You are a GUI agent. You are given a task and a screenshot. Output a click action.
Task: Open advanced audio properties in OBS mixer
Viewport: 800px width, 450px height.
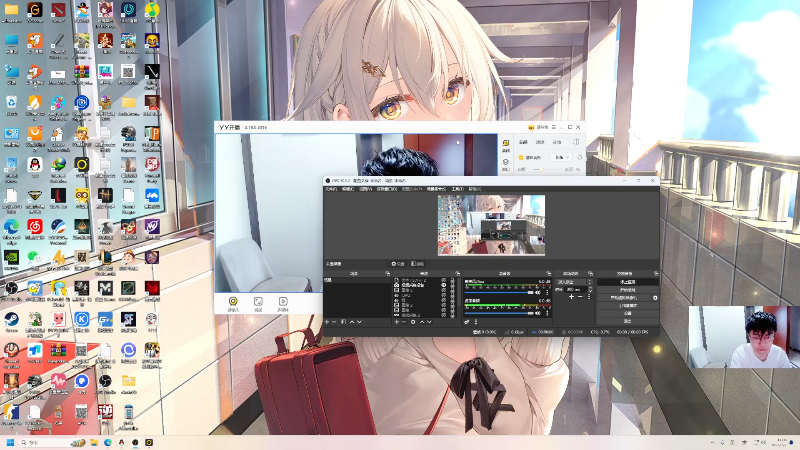467,322
